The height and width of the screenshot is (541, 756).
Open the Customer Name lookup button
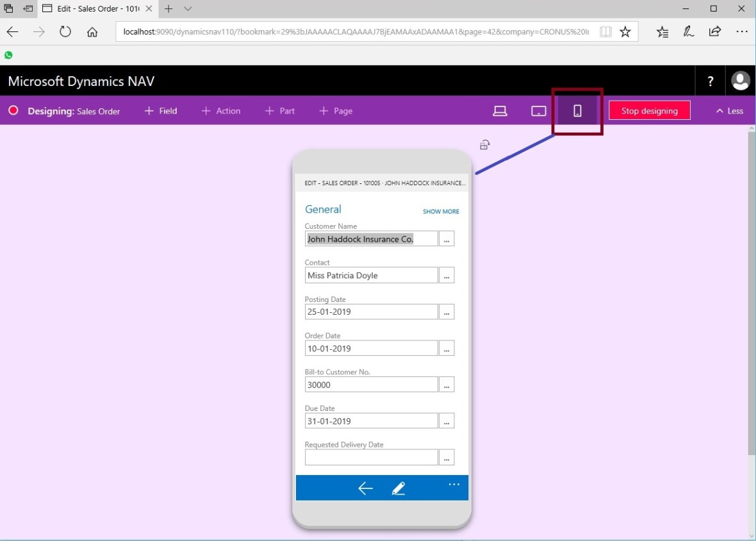(447, 239)
